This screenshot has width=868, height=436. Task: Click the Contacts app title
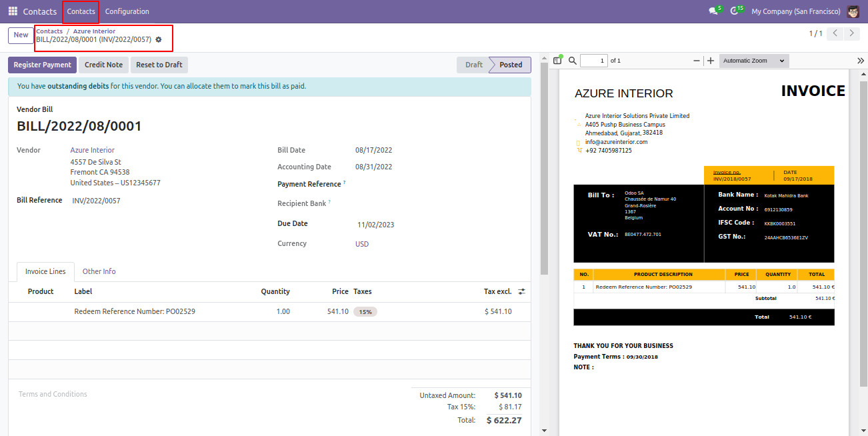40,11
